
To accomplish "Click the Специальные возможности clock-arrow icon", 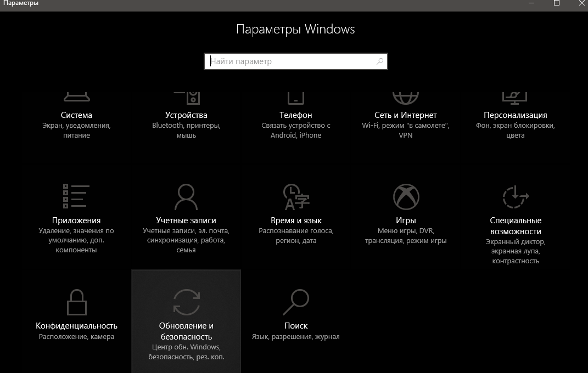I will [x=516, y=196].
